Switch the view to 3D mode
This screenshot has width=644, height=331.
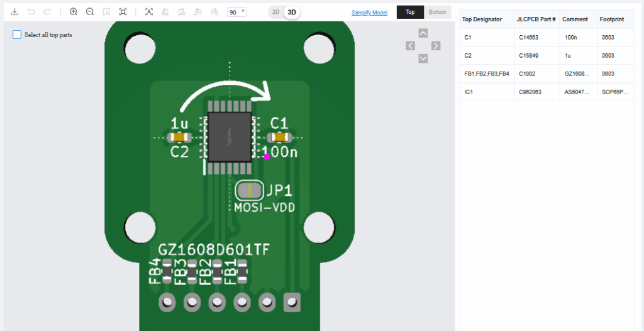[x=292, y=12]
